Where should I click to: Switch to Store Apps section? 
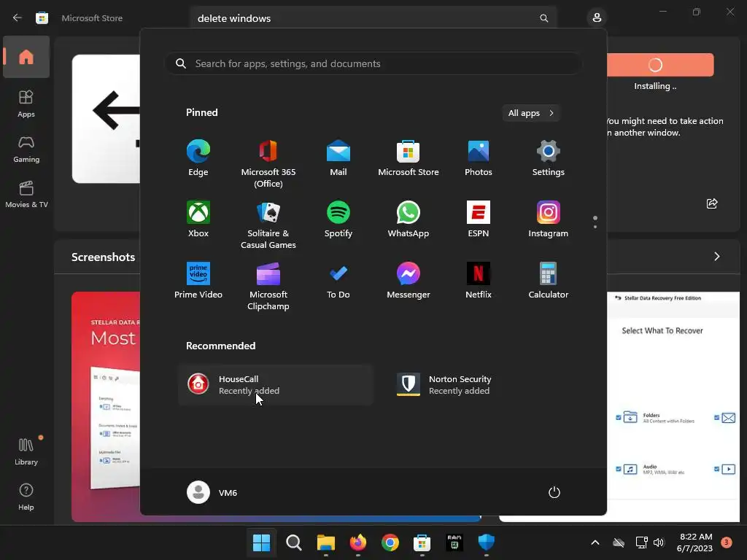click(x=26, y=104)
